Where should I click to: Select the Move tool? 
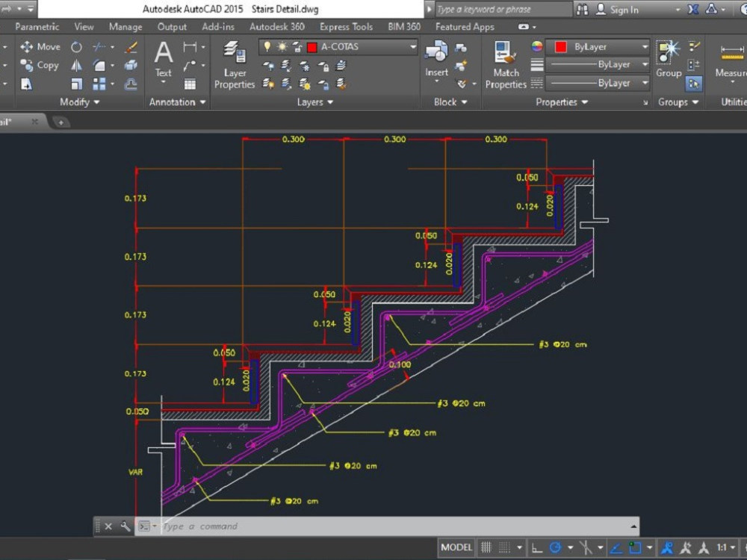coord(39,46)
